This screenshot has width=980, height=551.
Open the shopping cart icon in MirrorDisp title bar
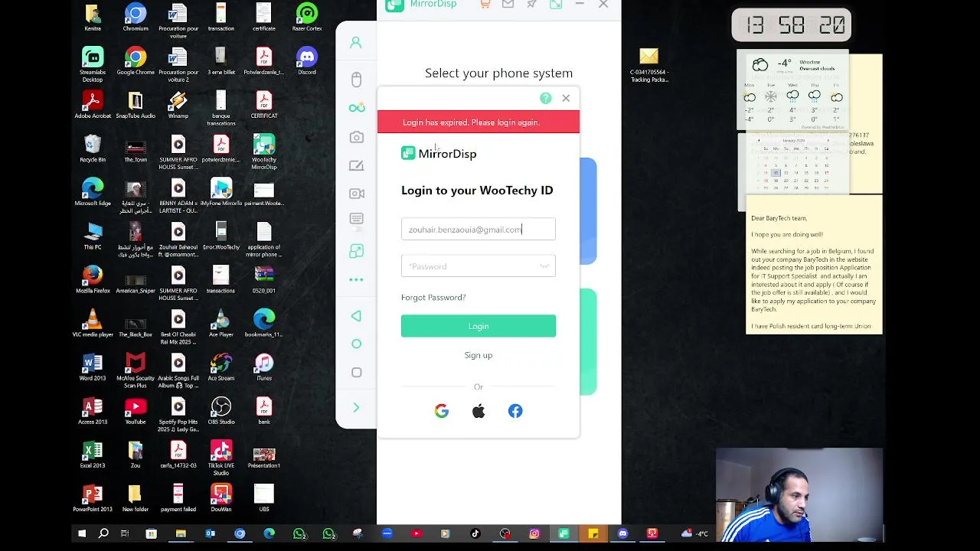[485, 4]
